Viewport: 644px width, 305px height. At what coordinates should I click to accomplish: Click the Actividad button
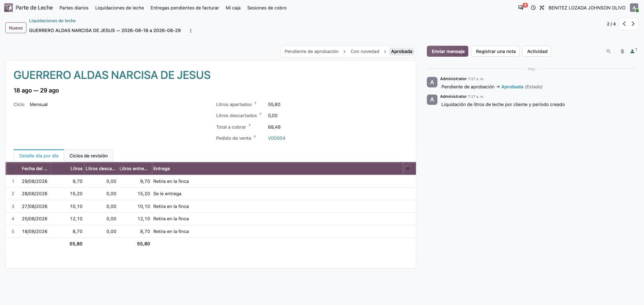[537, 51]
